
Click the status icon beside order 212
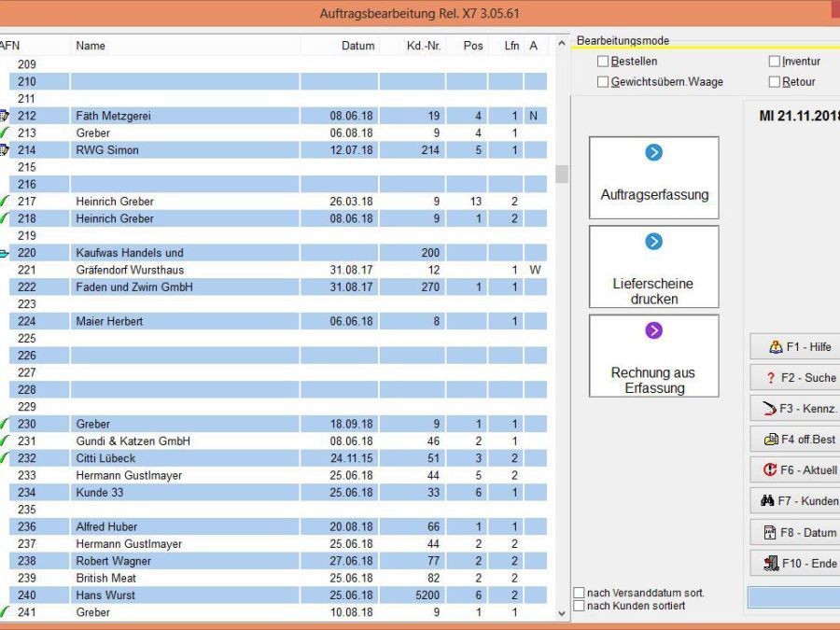(x=4, y=116)
